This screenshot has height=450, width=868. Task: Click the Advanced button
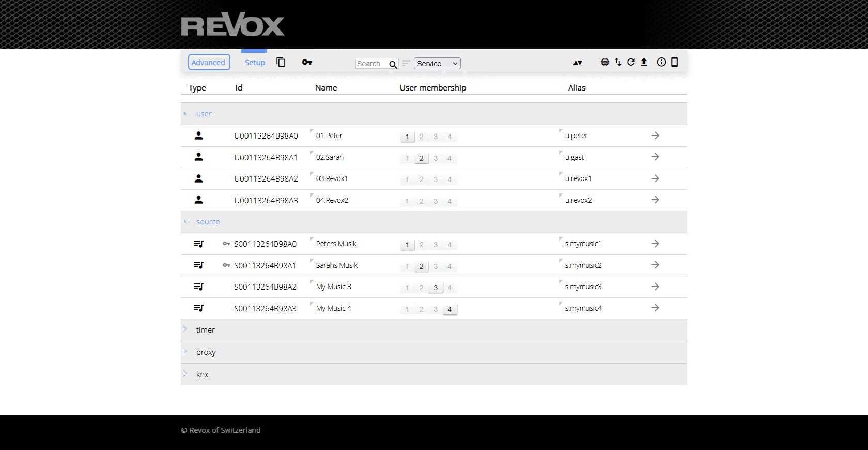pos(209,62)
